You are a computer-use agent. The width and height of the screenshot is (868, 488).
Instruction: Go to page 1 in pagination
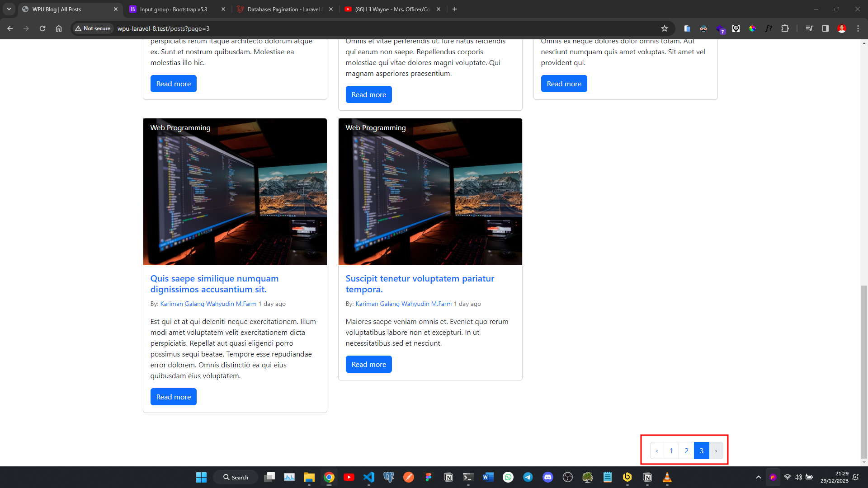[x=671, y=450]
